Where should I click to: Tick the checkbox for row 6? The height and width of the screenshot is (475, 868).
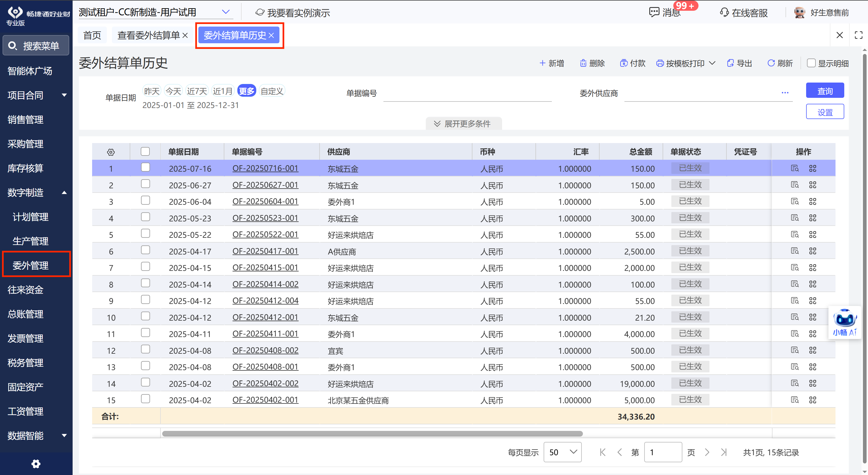pyautogui.click(x=145, y=250)
